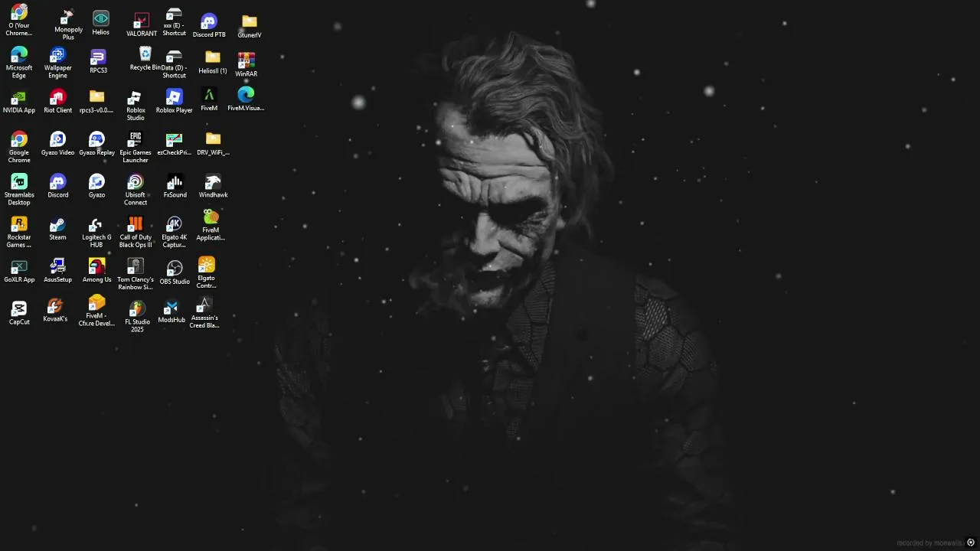Click the Elgato 4K Capture shortcut
The height and width of the screenshot is (551, 980).
(174, 232)
